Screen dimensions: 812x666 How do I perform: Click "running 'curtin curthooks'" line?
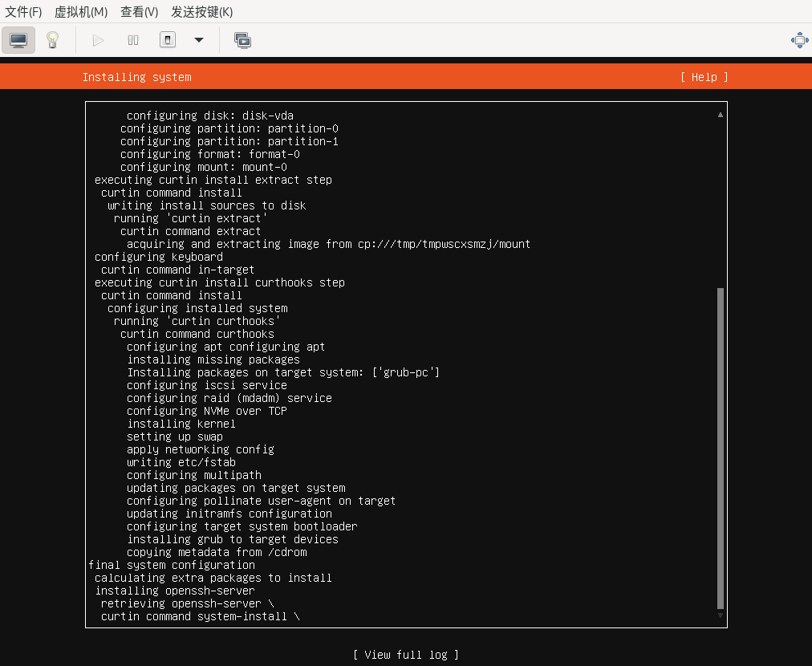point(197,321)
